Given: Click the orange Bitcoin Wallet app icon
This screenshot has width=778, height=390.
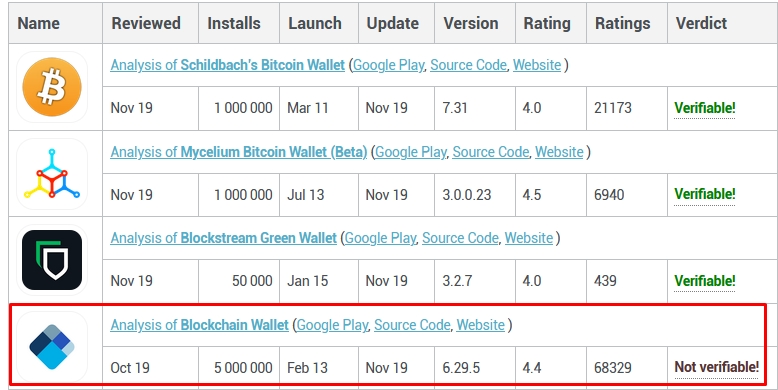Looking at the screenshot, I should coord(52,87).
